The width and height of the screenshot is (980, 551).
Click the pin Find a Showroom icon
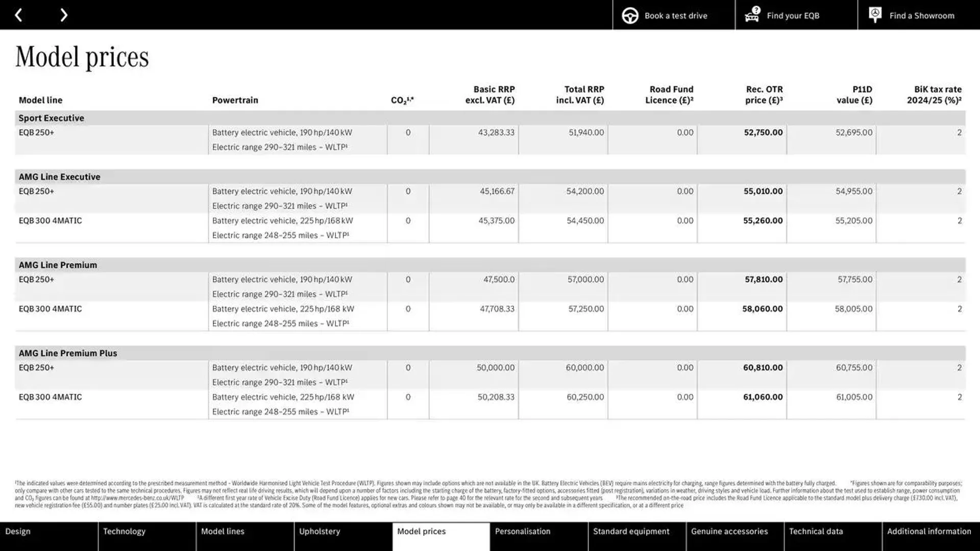pyautogui.click(x=876, y=15)
